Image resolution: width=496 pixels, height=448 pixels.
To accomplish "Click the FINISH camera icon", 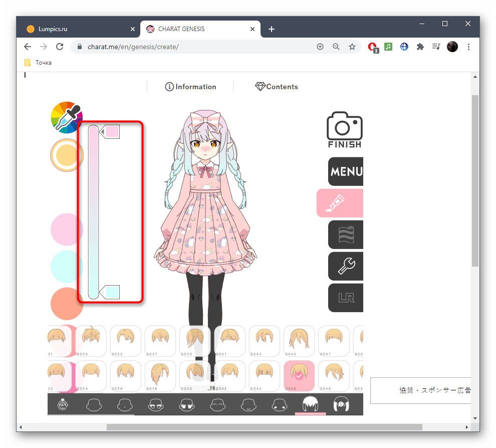I will point(344,129).
